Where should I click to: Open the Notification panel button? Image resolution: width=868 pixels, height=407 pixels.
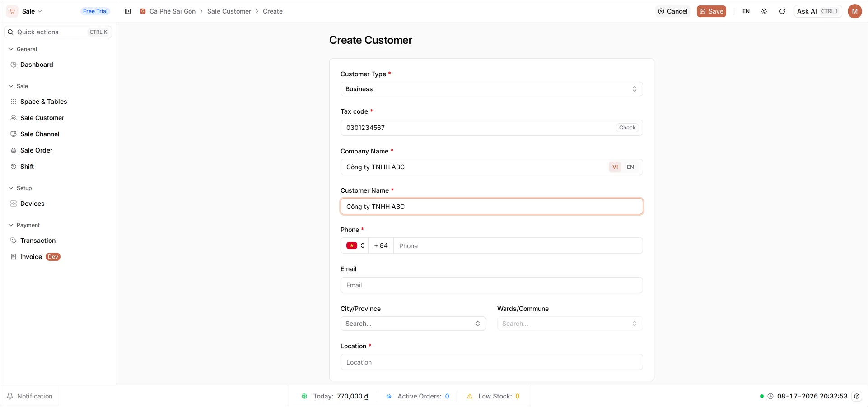click(30, 396)
